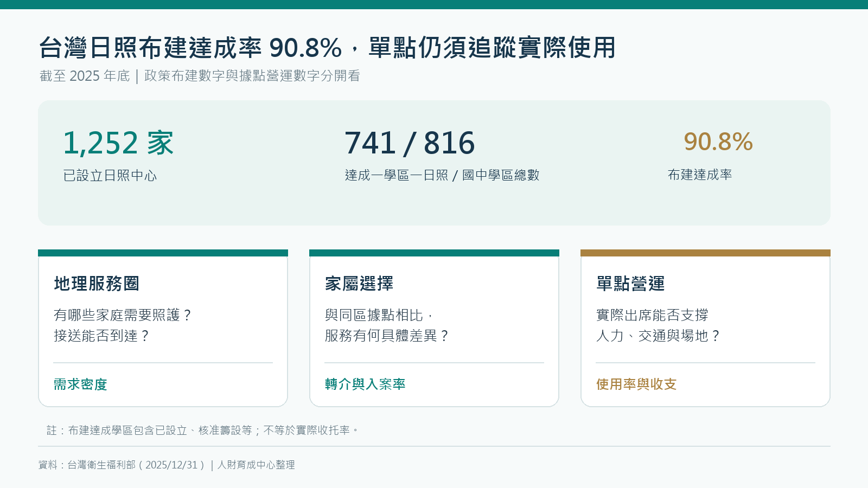Click the gold label 使用率與收支
Viewport: 868px width, 488px height.
pos(636,384)
